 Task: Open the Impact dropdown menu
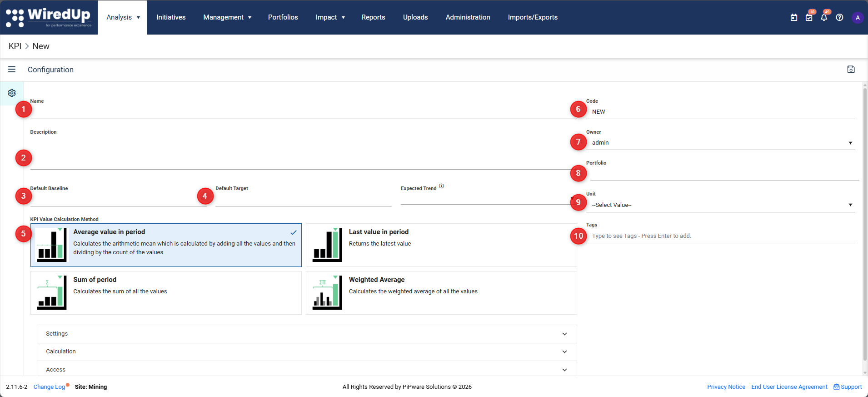330,17
